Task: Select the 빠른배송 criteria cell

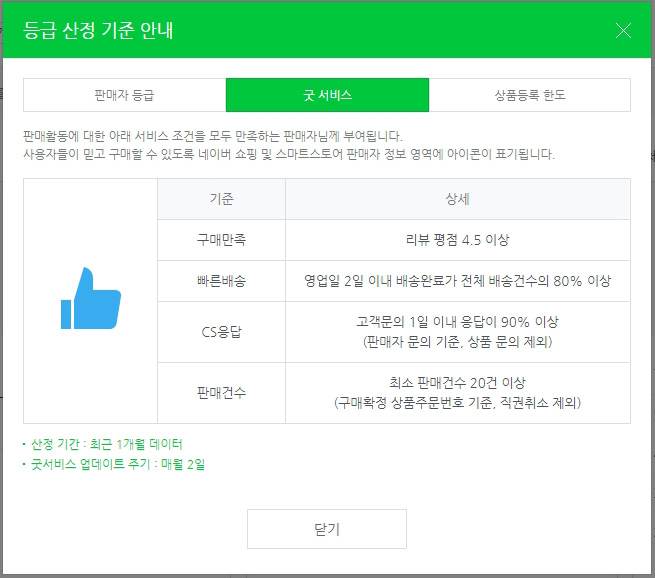Action: tap(221, 281)
